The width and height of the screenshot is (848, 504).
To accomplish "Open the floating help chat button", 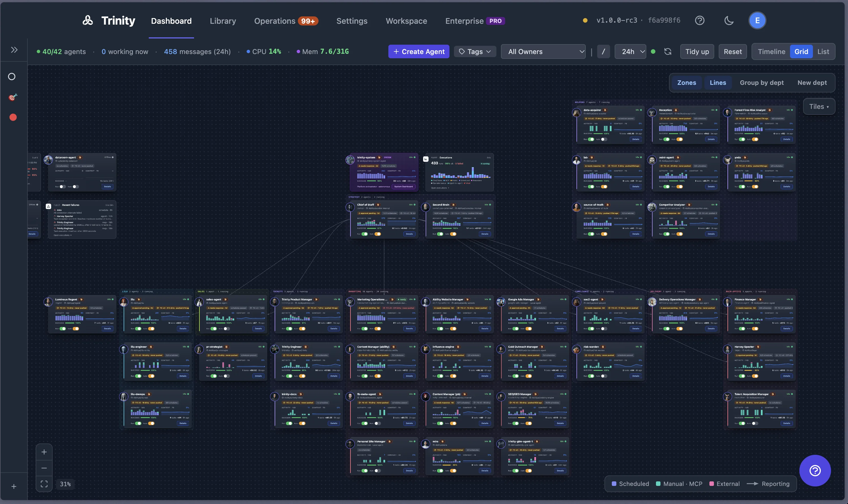I will coord(815,470).
